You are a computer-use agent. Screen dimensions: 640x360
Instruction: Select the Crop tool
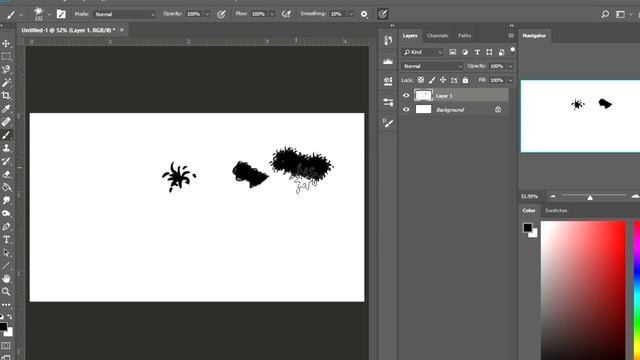[6, 96]
